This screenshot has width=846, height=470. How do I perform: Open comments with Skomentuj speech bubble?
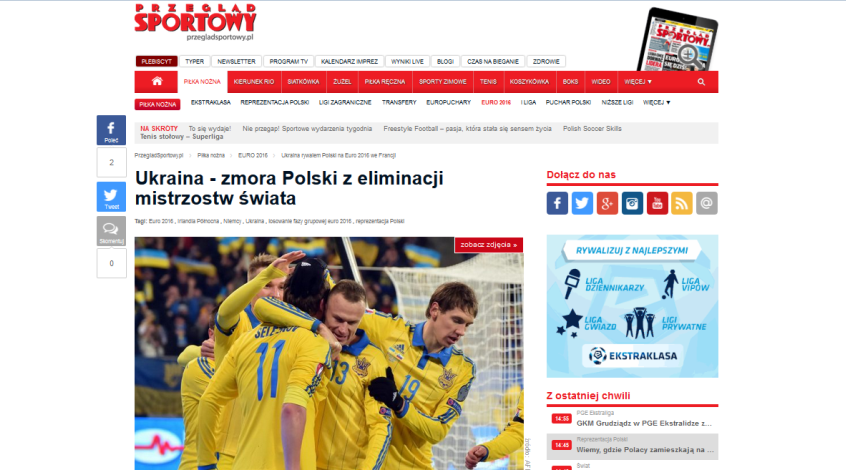111,231
